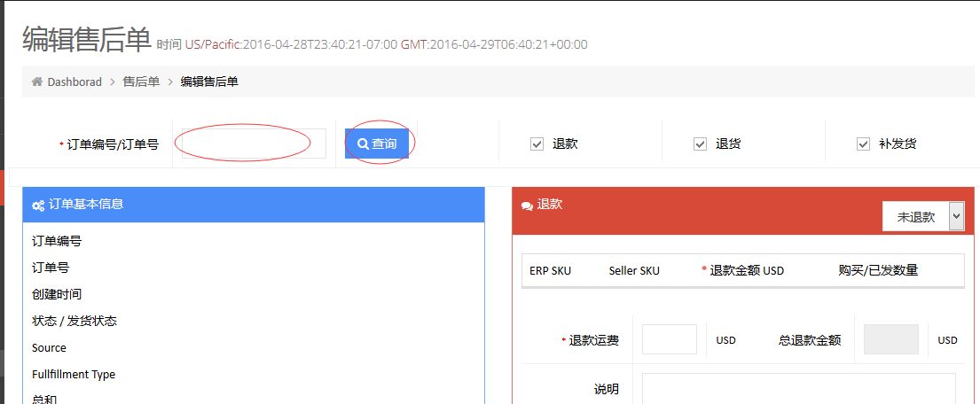Click the 总退款金额 disabled field
The image size is (980, 404).
click(x=891, y=339)
